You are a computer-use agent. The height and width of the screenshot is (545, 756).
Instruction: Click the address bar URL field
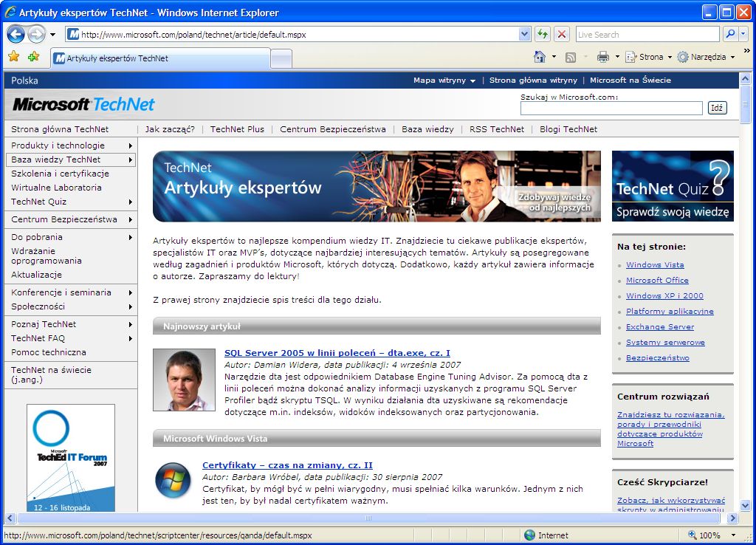pyautogui.click(x=292, y=35)
